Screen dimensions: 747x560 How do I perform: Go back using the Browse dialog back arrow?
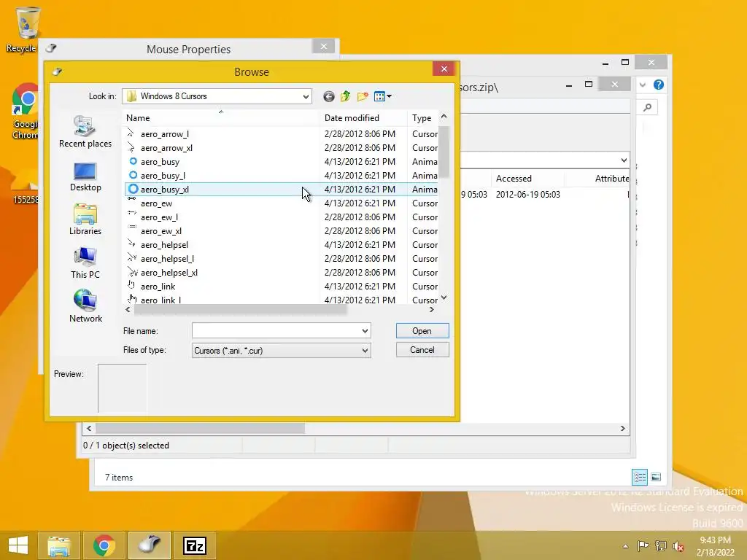click(x=329, y=97)
